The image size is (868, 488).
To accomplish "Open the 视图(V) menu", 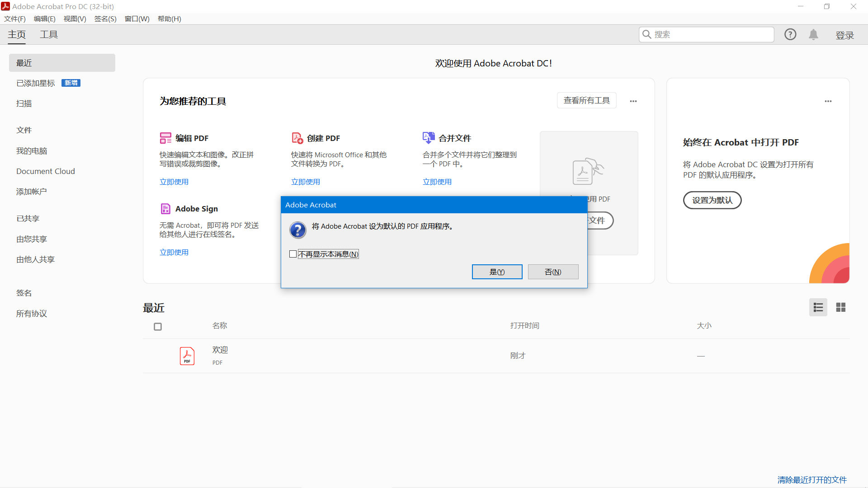I will [x=75, y=19].
